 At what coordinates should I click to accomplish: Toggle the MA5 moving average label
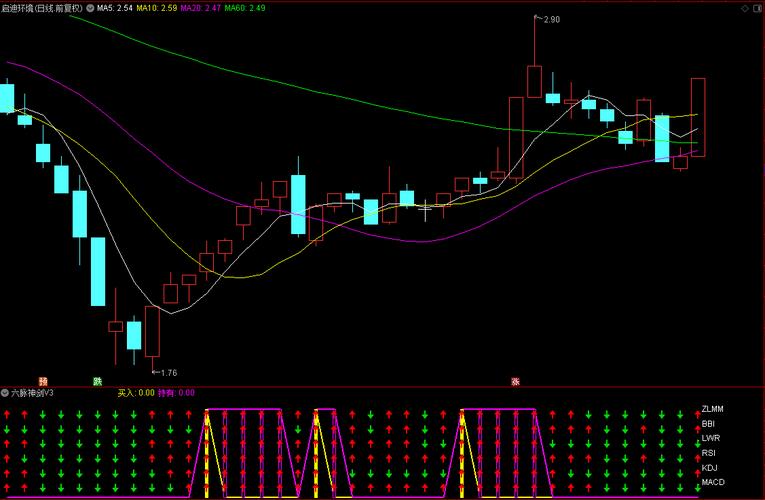tap(117, 8)
